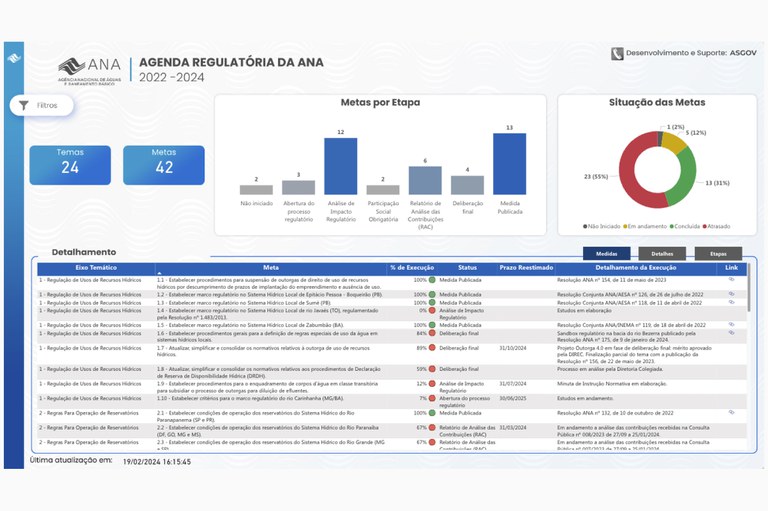This screenshot has height=511, width=768.
Task: Sort table by % de Execução header
Action: [x=412, y=267]
